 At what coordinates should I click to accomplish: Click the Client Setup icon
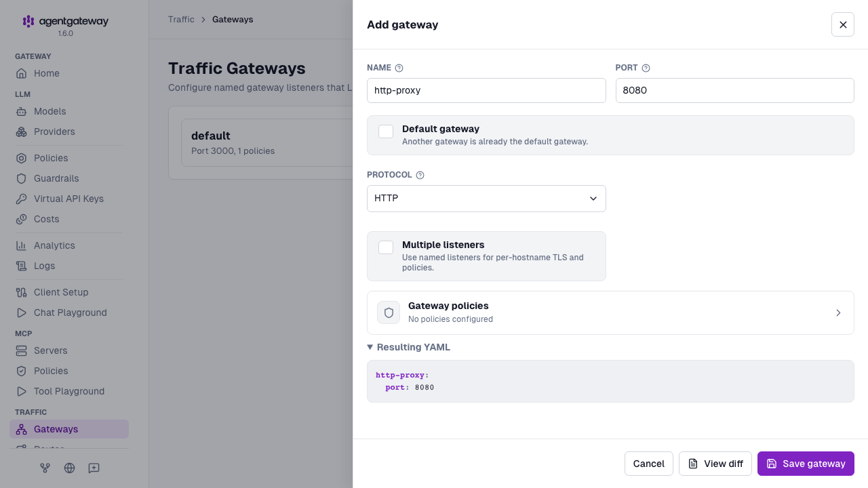[22, 292]
